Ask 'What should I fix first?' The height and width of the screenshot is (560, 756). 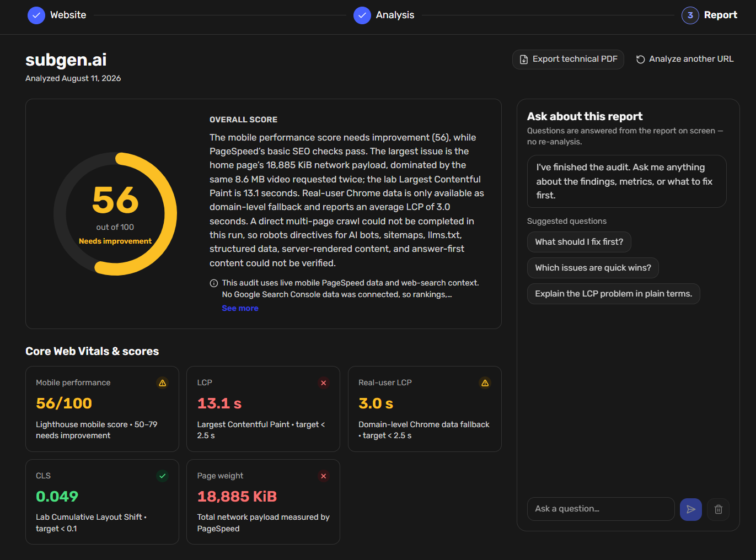point(579,242)
